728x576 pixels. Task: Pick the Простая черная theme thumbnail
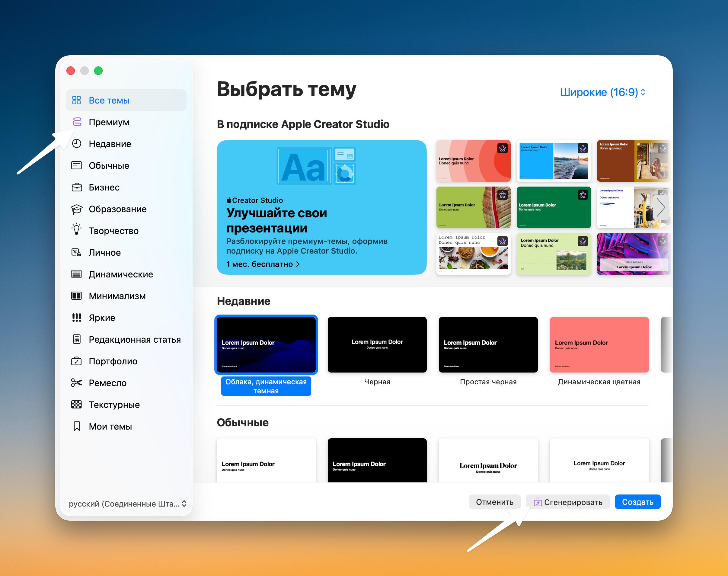pyautogui.click(x=488, y=345)
